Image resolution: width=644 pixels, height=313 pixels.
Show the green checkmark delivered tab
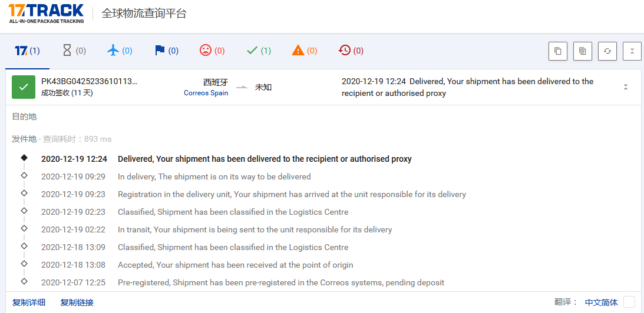point(259,51)
